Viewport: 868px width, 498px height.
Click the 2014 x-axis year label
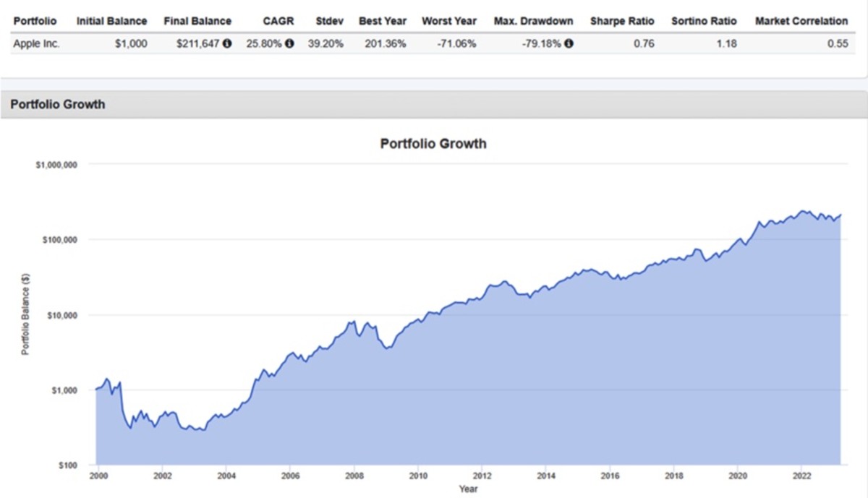point(546,476)
